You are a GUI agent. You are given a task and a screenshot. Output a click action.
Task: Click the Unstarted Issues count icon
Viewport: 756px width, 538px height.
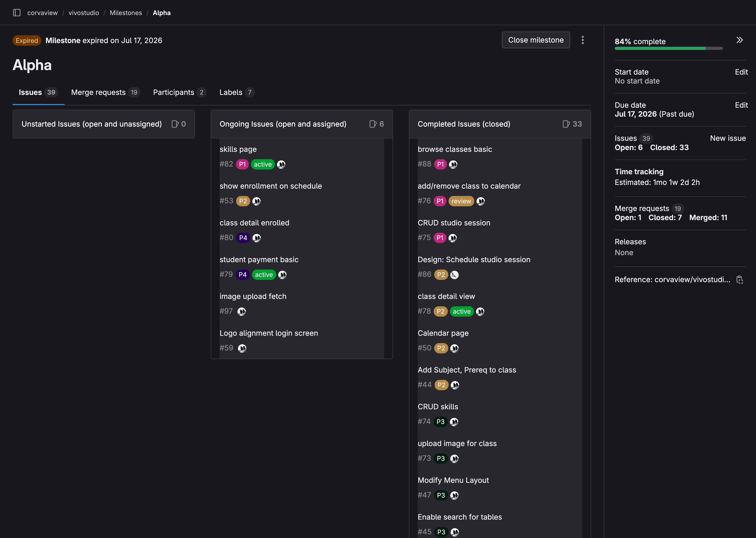click(x=175, y=124)
